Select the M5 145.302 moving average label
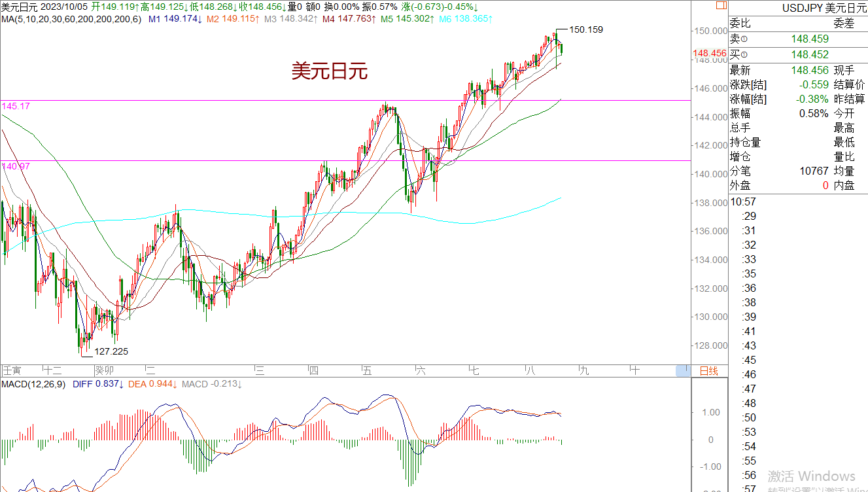868x492 pixels. pyautogui.click(x=408, y=19)
